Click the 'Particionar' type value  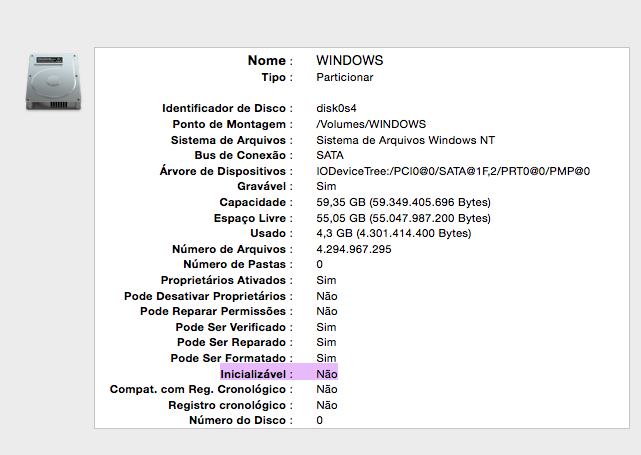pos(345,77)
